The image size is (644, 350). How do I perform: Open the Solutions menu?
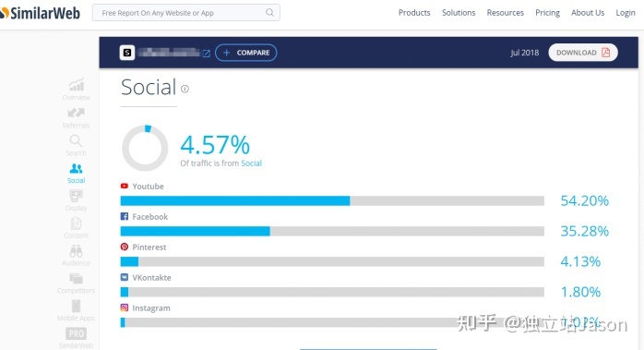coord(459,13)
